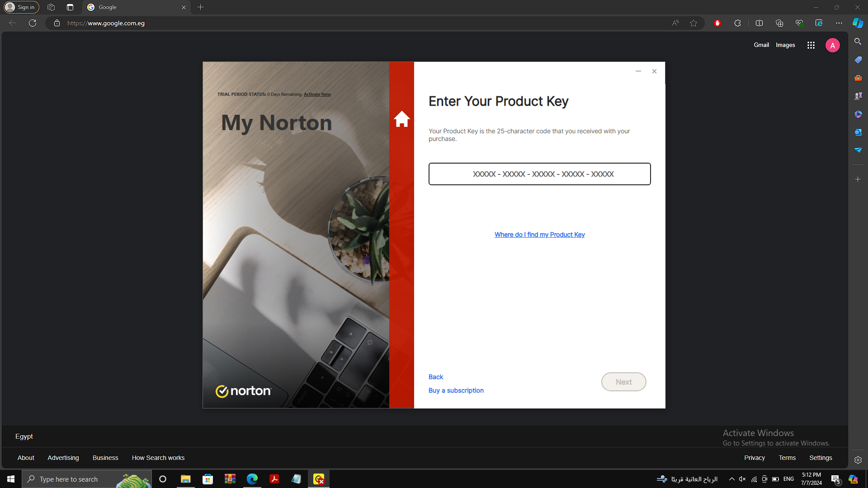
Task: Click the Read aloud icon
Action: click(x=675, y=23)
